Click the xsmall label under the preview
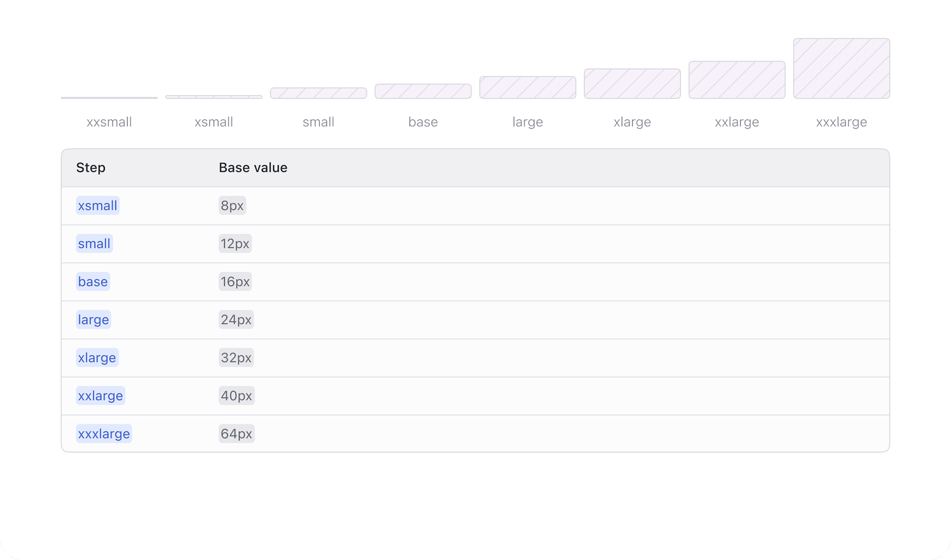This screenshot has height=560, width=951. [x=214, y=122]
